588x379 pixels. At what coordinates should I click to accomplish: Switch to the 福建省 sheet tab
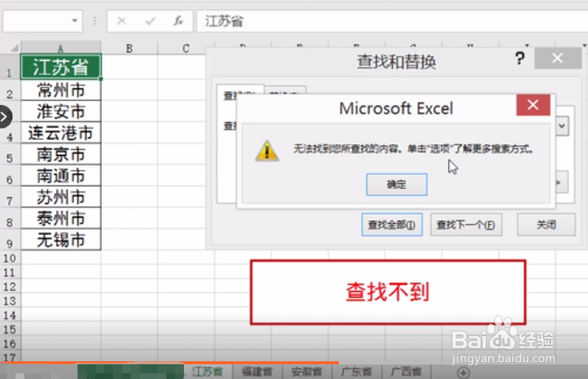257,372
